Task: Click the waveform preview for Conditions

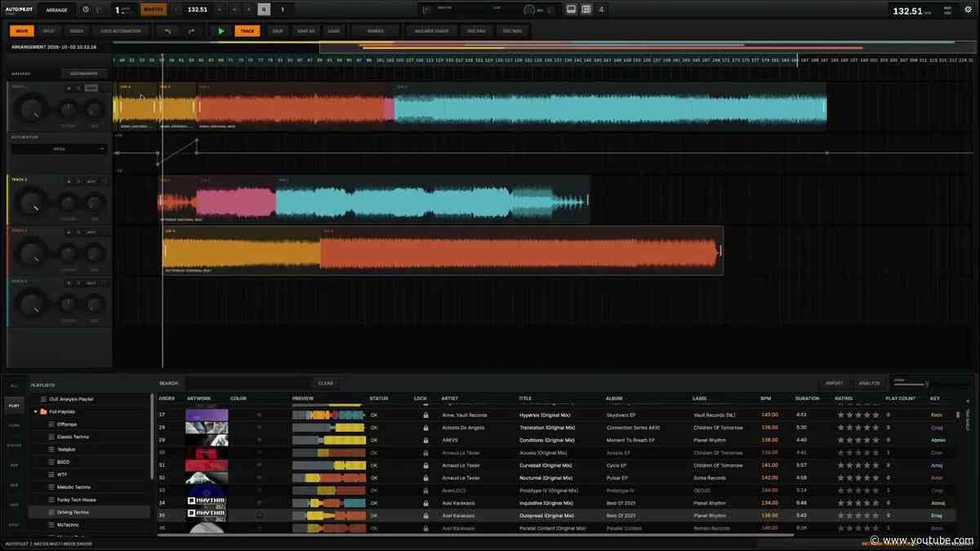Action: [x=328, y=440]
